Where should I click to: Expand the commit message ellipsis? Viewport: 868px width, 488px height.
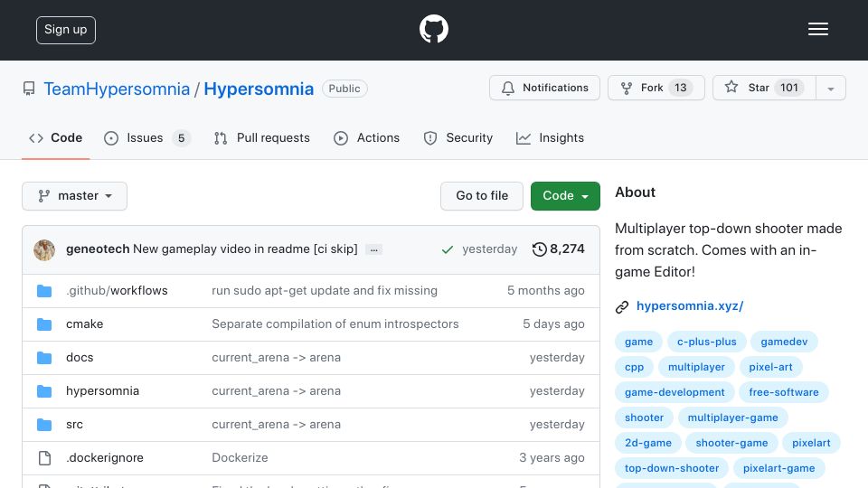[373, 250]
